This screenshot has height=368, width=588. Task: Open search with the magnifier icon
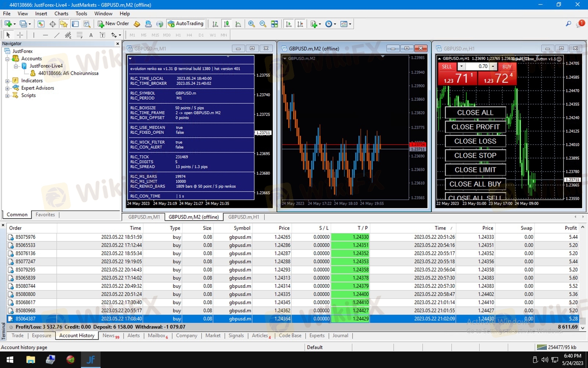coord(568,24)
